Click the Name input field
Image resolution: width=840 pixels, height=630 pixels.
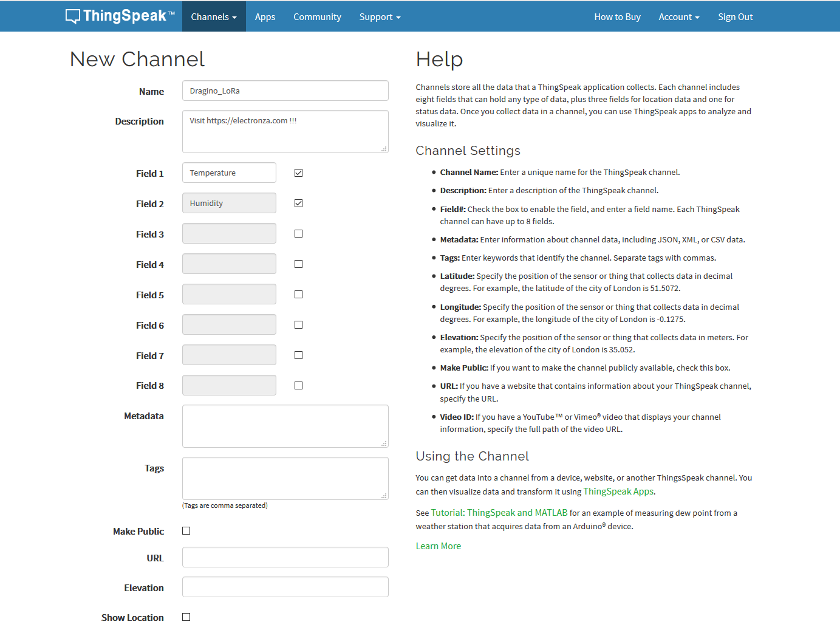click(x=285, y=91)
